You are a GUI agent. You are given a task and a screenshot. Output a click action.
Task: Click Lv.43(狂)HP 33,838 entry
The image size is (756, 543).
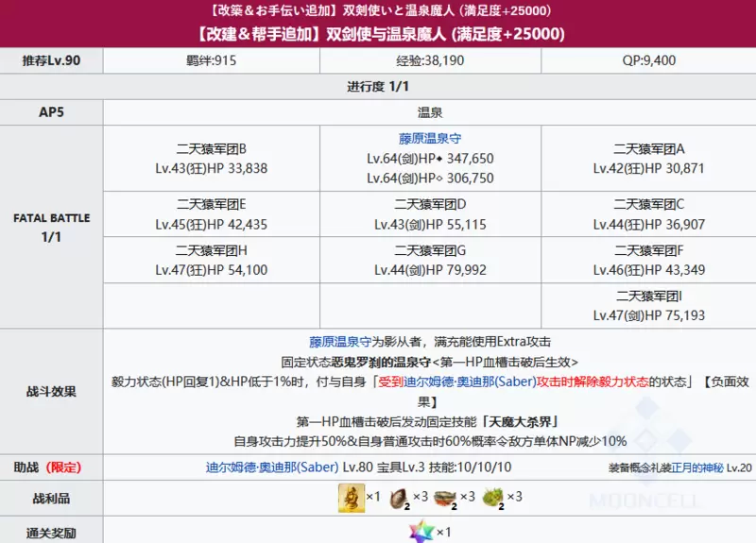[211, 168]
